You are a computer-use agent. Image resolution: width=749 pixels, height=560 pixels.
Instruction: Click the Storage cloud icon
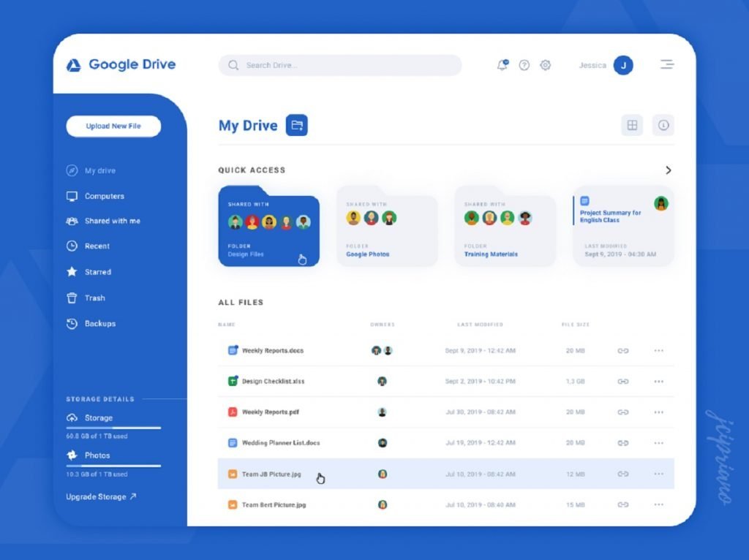point(72,417)
